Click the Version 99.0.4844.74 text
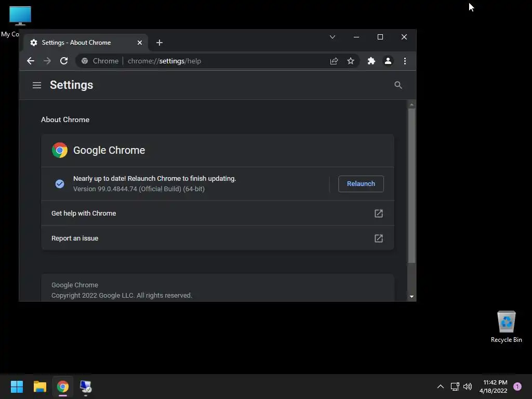Viewport: 532px width, 399px height. pyautogui.click(x=139, y=189)
